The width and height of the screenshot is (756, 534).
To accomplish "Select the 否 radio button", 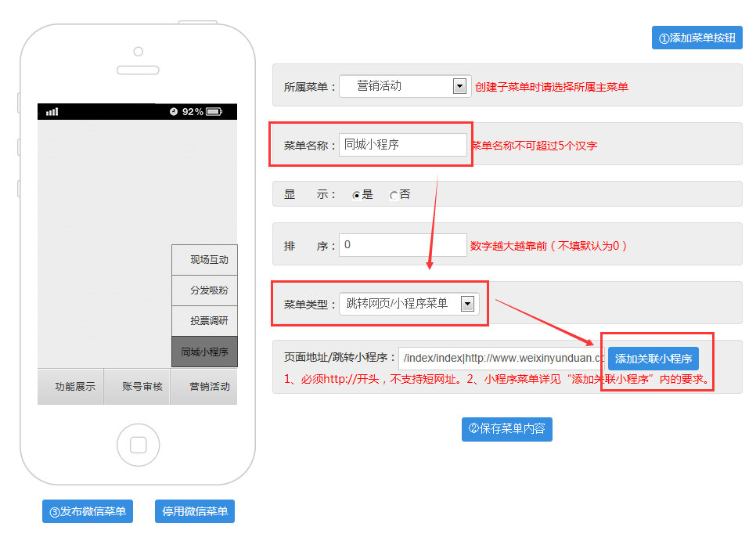I will (394, 195).
